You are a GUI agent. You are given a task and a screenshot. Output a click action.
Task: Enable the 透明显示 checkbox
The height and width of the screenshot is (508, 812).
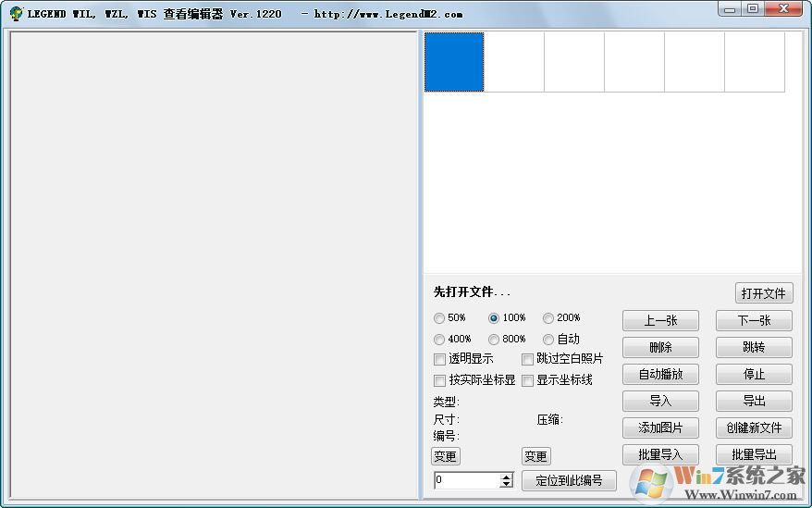pos(439,359)
